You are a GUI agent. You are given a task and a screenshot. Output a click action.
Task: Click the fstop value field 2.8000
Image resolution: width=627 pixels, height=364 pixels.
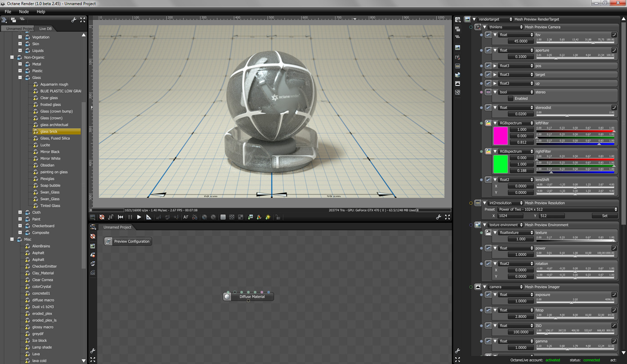pyautogui.click(x=521, y=316)
